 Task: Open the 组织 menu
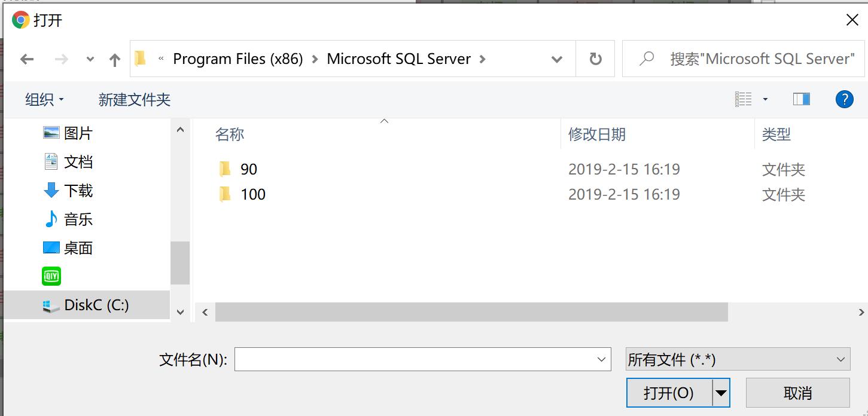tap(45, 100)
